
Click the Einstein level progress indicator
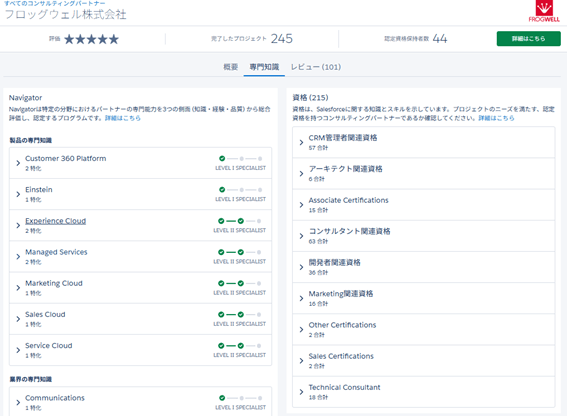pos(240,190)
